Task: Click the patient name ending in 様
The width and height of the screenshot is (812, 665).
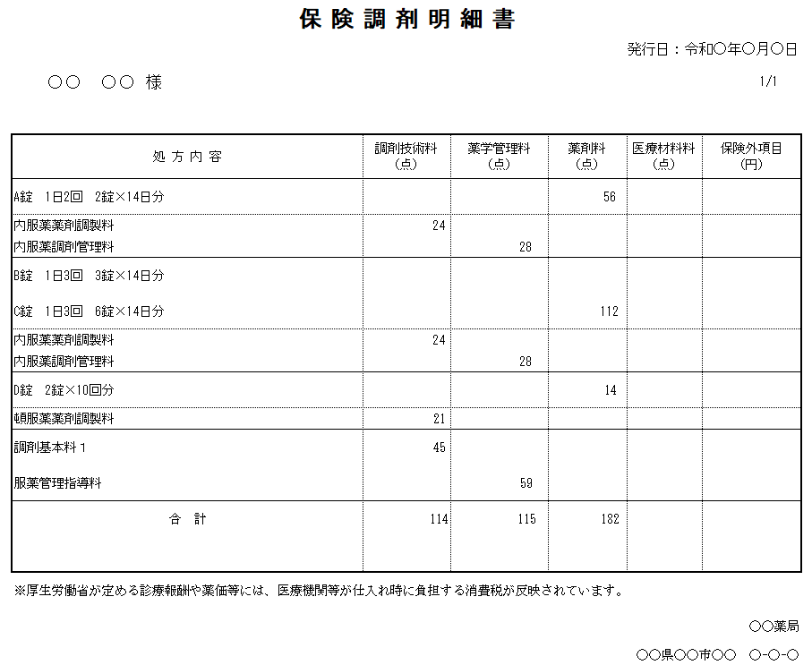Action: (x=105, y=82)
